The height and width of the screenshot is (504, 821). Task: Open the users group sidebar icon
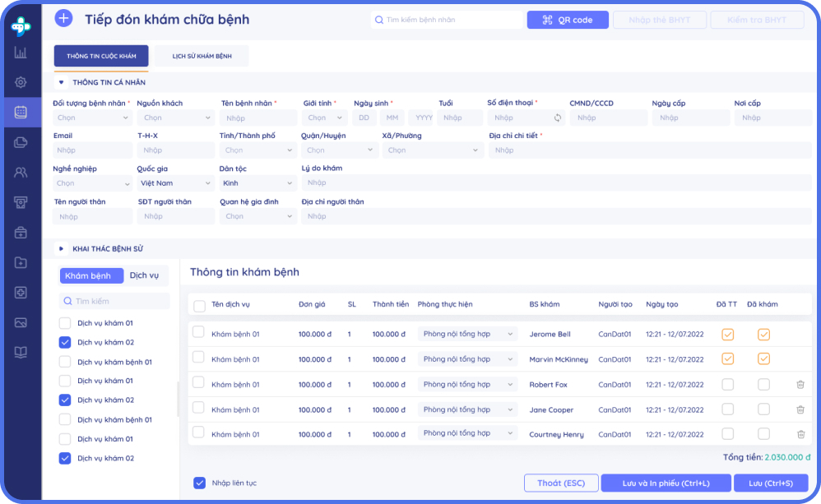click(21, 172)
